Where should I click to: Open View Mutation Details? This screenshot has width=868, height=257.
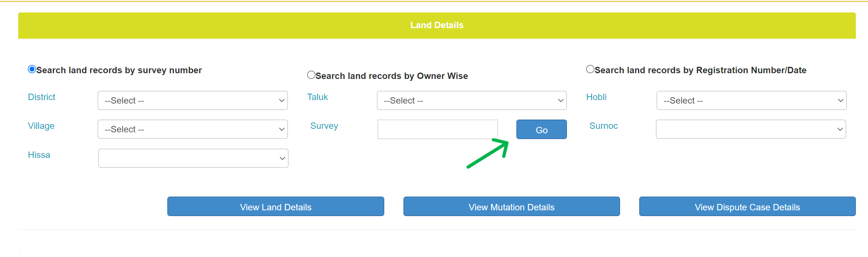tap(511, 206)
